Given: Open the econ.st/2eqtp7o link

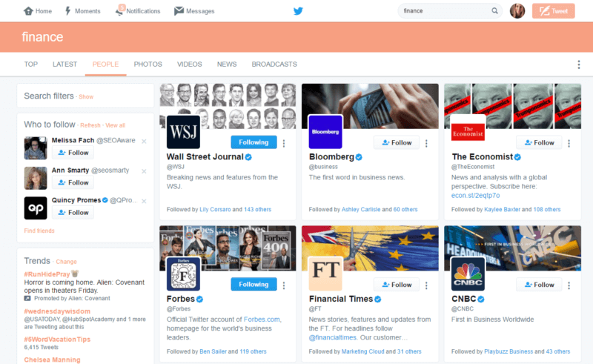Looking at the screenshot, I should pos(475,196).
